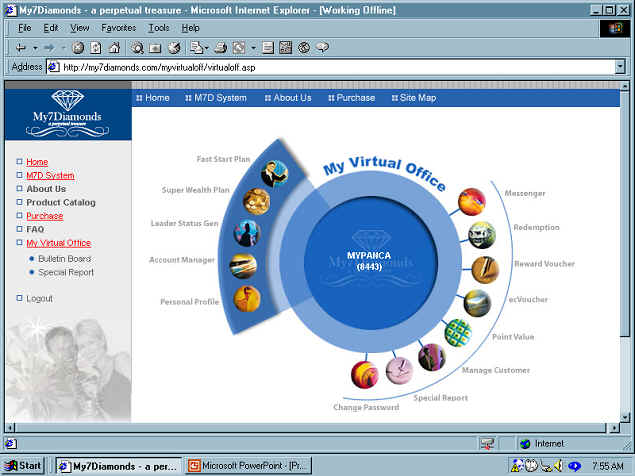This screenshot has height=476, width=635.
Task: Click the Start button on taskbar
Action: coord(24,465)
